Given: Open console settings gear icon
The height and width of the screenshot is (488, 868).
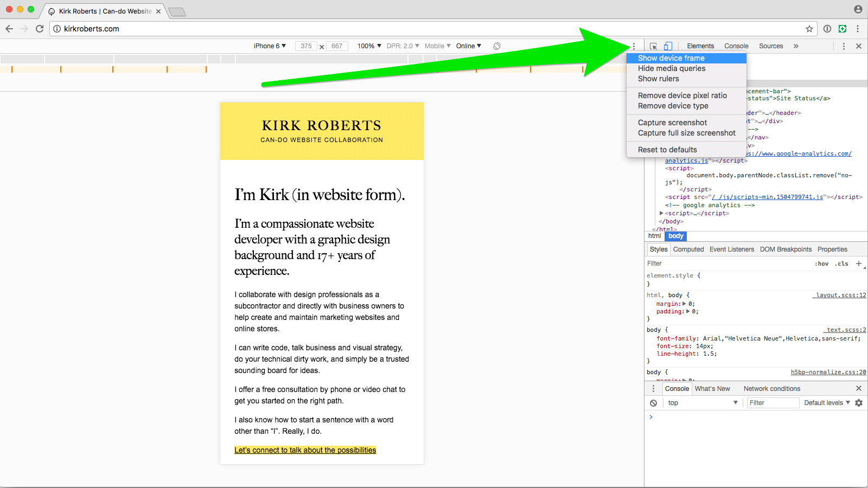Looking at the screenshot, I should 859,403.
